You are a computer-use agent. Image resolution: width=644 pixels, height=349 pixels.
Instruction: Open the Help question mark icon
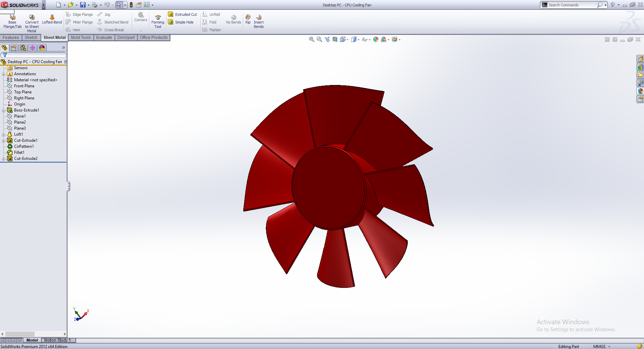(612, 5)
